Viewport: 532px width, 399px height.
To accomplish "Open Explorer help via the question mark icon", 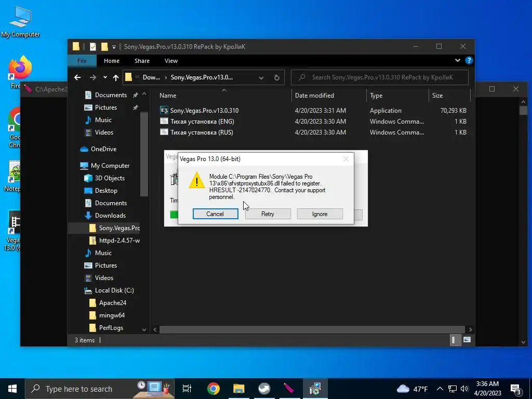I will point(469,60).
